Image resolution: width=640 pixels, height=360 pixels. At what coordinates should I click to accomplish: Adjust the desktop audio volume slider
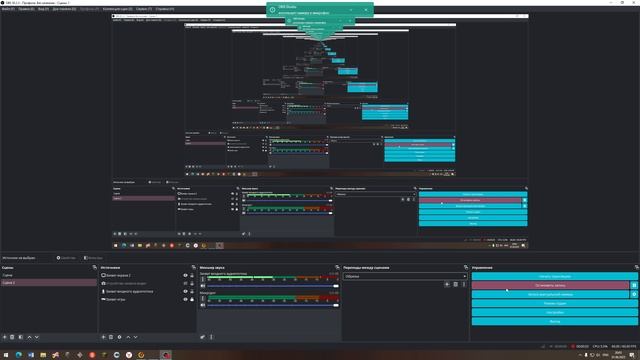[273, 286]
